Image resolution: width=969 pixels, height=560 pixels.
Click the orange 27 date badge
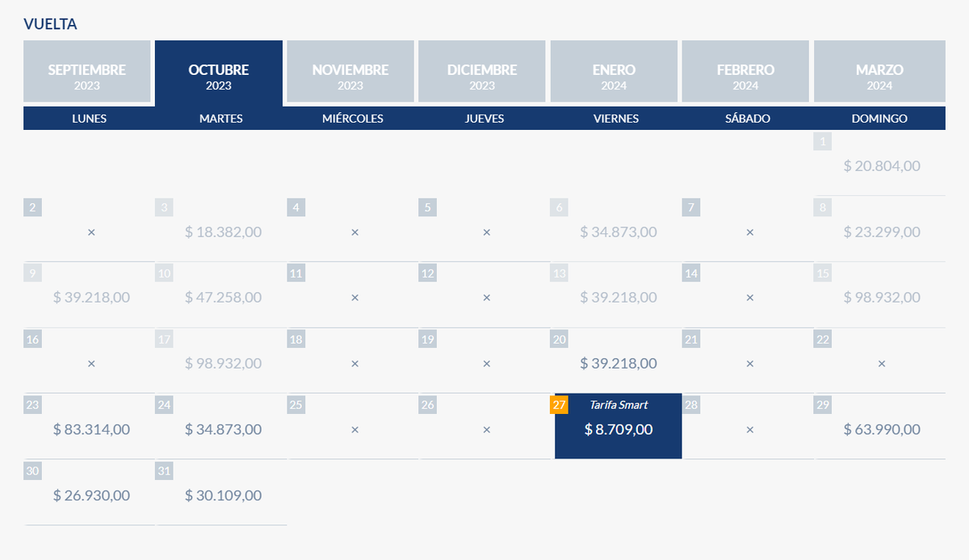(x=560, y=405)
